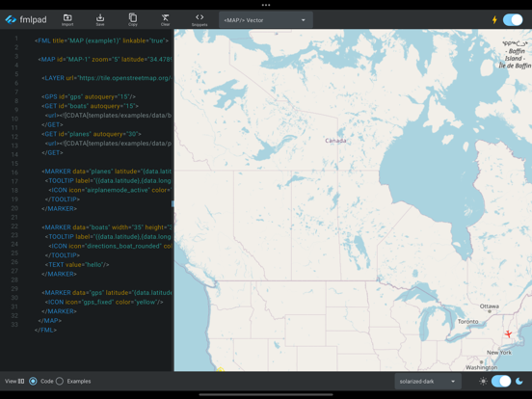Clear the editor contents
Viewport: 532px width, 399px height.
165,19
